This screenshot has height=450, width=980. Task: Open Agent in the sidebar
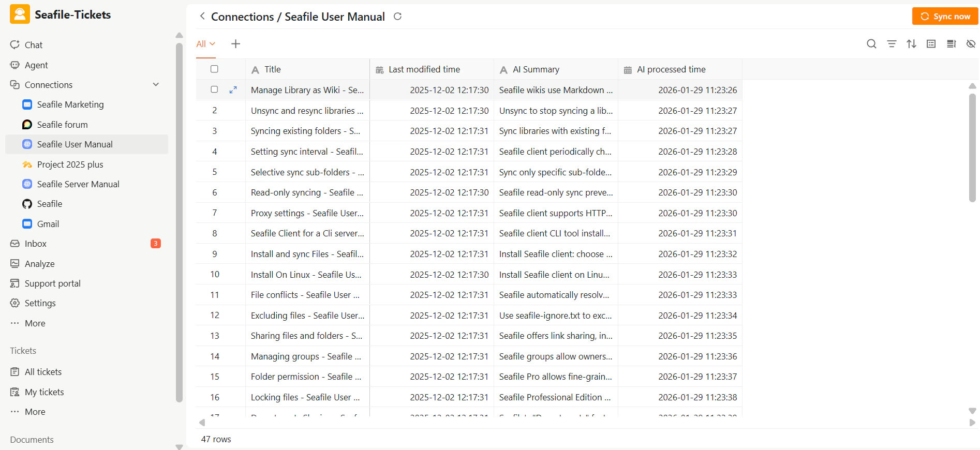point(86,65)
